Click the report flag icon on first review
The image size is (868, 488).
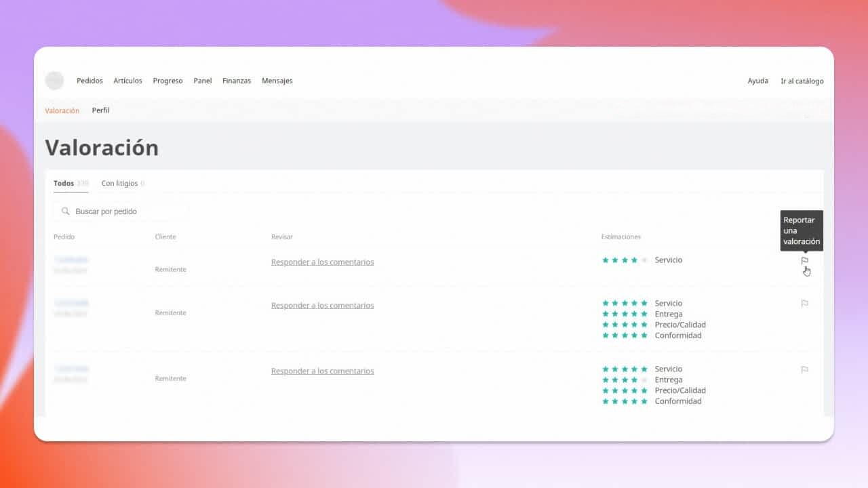[x=804, y=260]
